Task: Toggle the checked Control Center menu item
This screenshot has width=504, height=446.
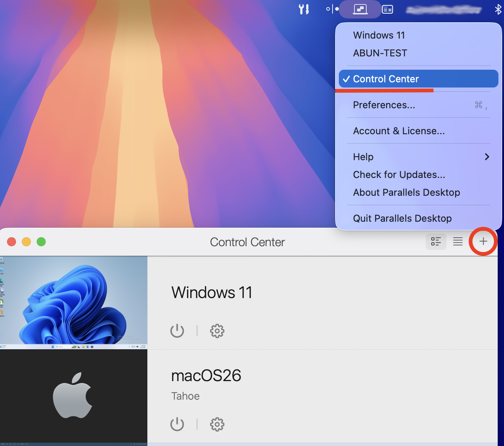Action: 418,79
